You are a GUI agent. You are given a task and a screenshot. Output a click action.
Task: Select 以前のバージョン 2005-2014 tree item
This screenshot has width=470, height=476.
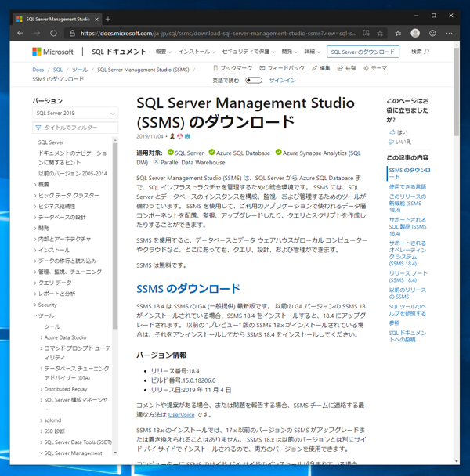(73, 174)
